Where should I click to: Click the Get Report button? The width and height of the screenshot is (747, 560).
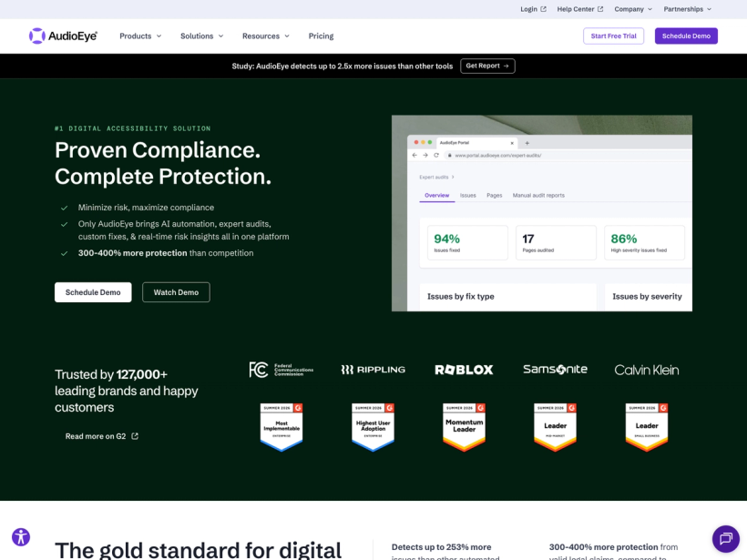pyautogui.click(x=487, y=66)
